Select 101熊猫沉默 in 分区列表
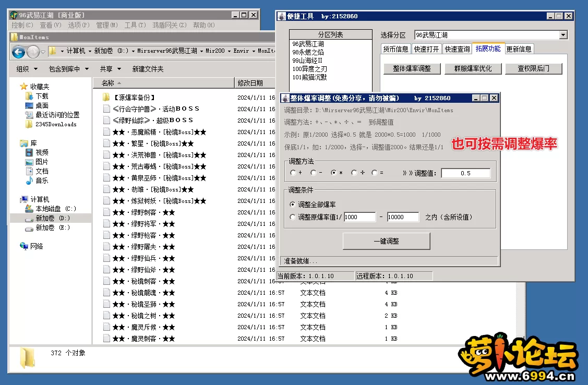The width and height of the screenshot is (588, 385). (310, 77)
